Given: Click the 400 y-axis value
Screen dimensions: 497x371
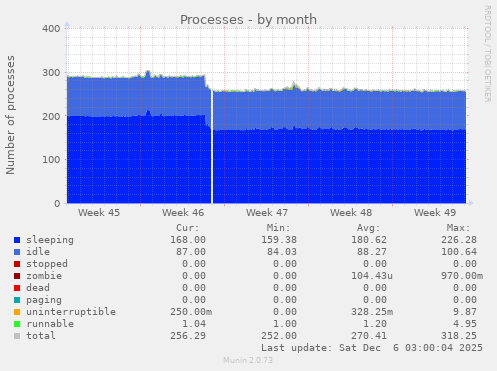Looking at the screenshot, I should click(x=51, y=29).
